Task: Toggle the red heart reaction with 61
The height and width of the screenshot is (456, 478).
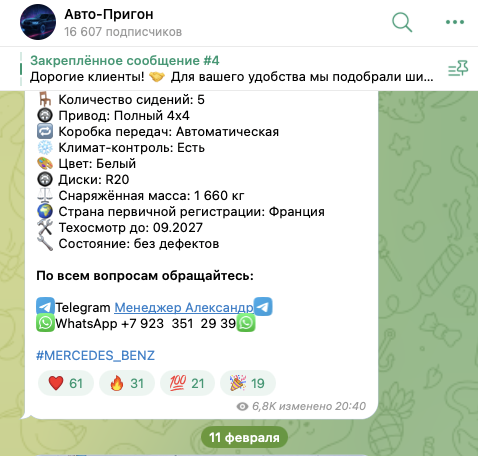Action: (66, 383)
